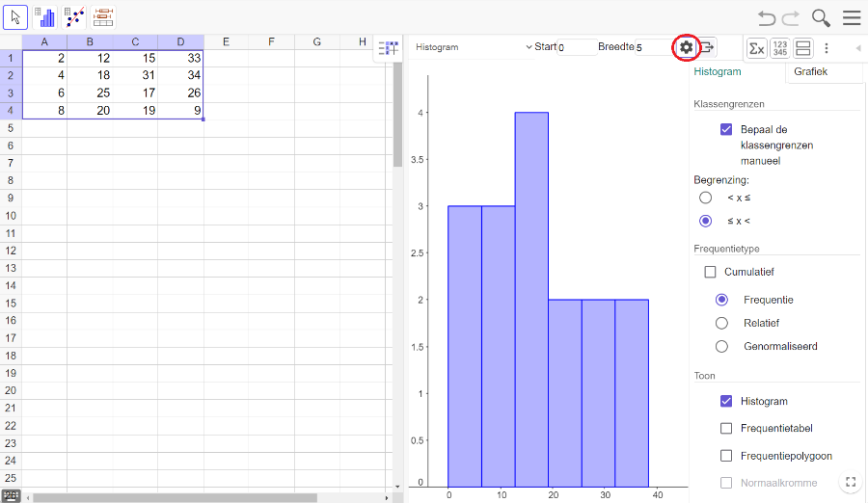Click the settings gear icon

click(x=686, y=47)
